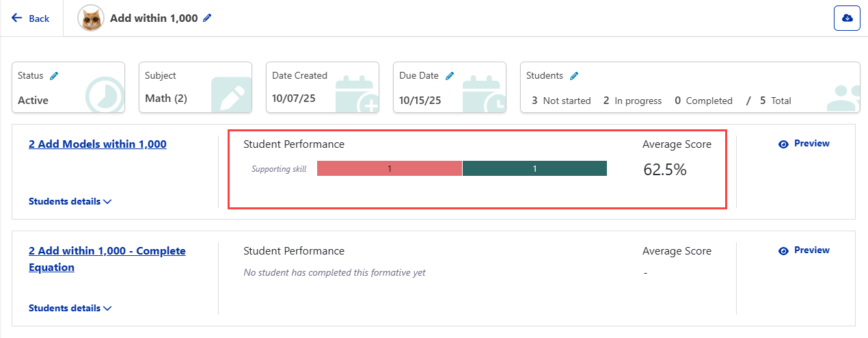The width and height of the screenshot is (868, 338).
Task: Click the 10/07/25 date created value
Action: (294, 98)
